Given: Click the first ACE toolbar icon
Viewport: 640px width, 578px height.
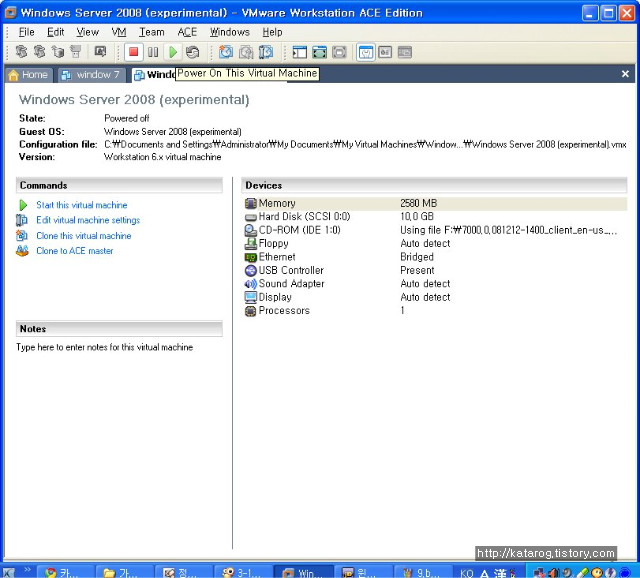Looking at the screenshot, I should [21, 52].
